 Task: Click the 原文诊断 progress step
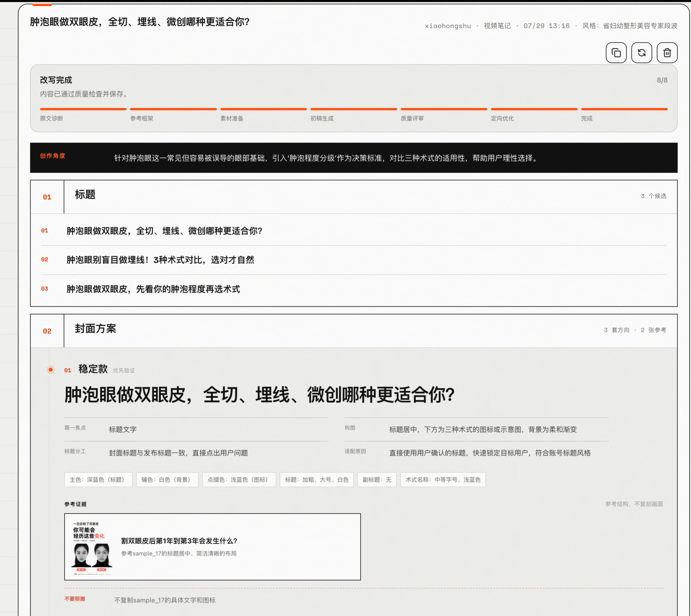click(x=51, y=118)
